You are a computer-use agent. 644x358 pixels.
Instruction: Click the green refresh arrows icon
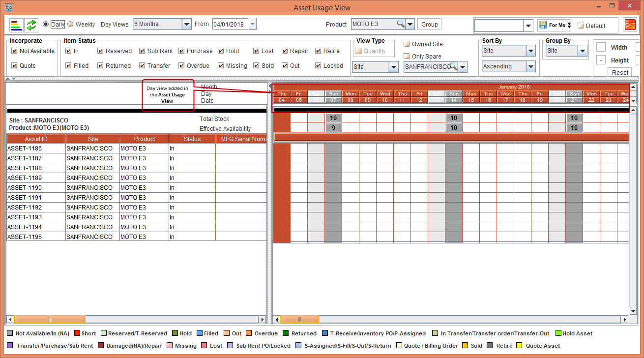pyautogui.click(x=31, y=25)
